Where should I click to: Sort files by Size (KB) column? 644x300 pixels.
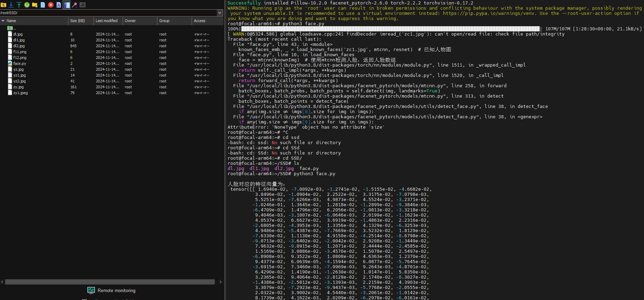click(x=77, y=21)
